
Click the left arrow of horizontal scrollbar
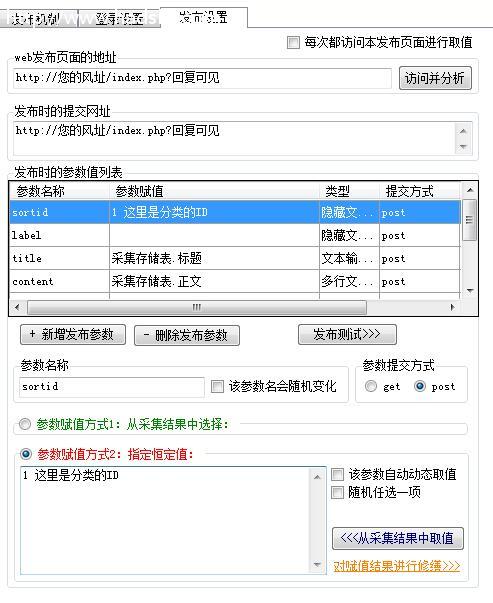(17, 307)
